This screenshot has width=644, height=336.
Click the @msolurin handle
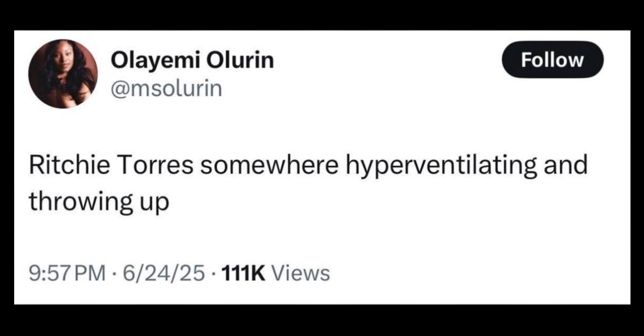(166, 89)
